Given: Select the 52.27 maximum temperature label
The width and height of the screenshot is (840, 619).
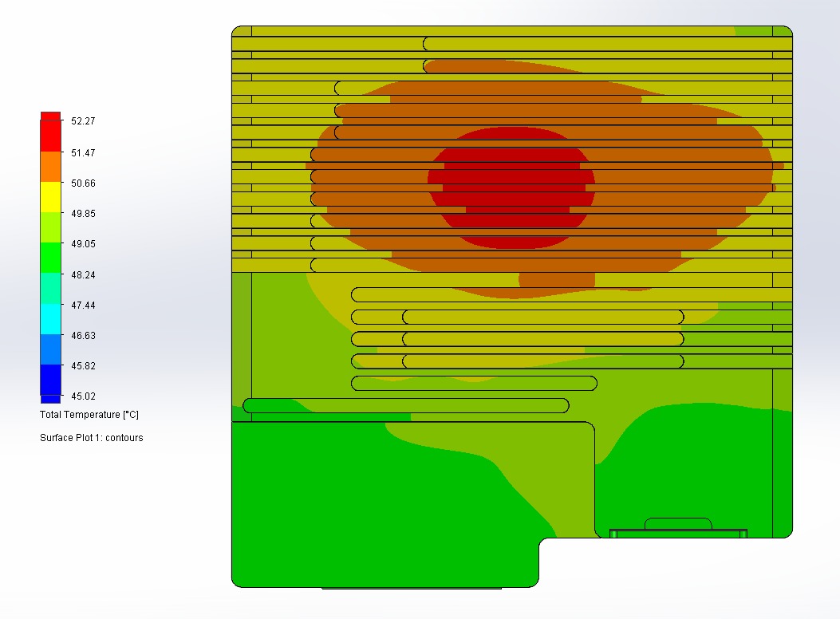Looking at the screenshot, I should click(x=81, y=121).
